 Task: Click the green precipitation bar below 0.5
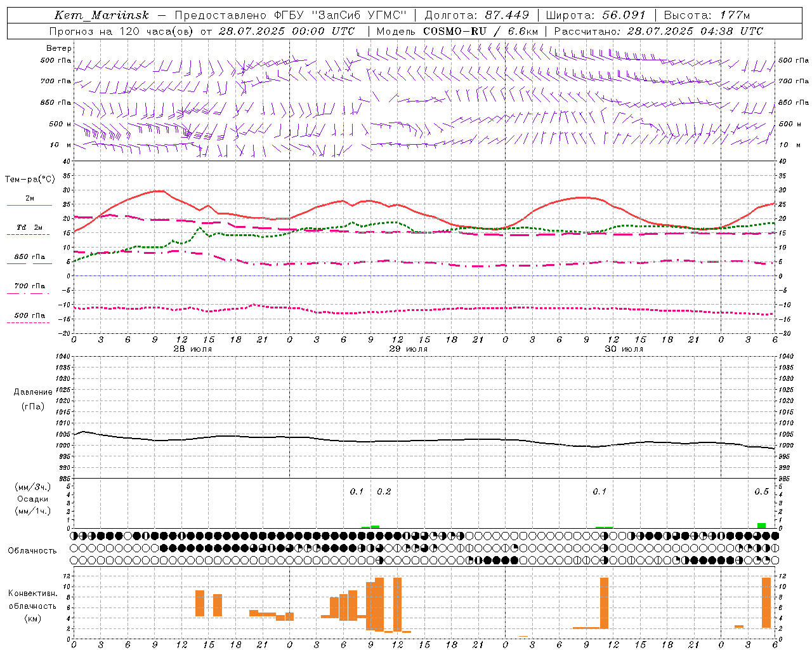(761, 526)
